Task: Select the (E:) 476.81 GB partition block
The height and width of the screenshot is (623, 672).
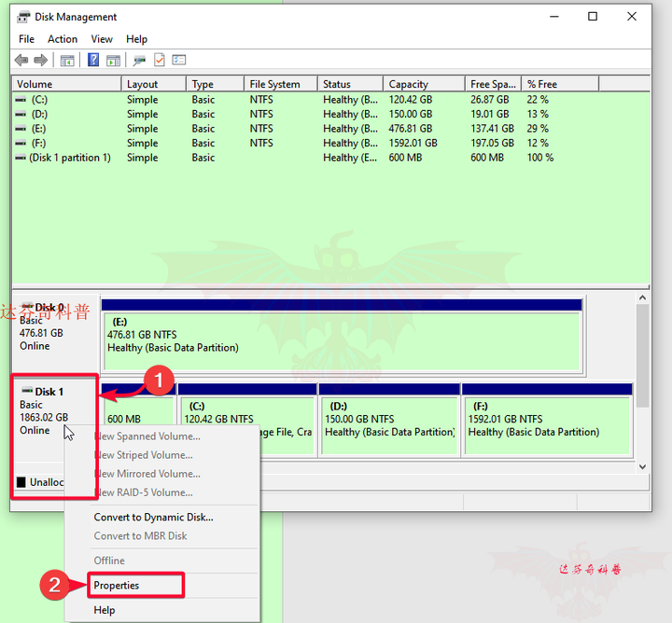Action: click(x=342, y=341)
